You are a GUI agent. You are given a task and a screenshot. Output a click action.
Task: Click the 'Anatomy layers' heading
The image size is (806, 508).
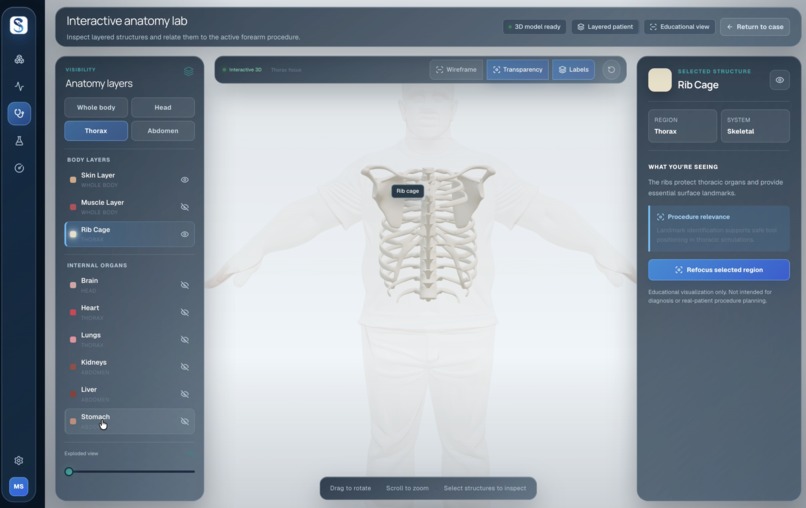(x=99, y=84)
